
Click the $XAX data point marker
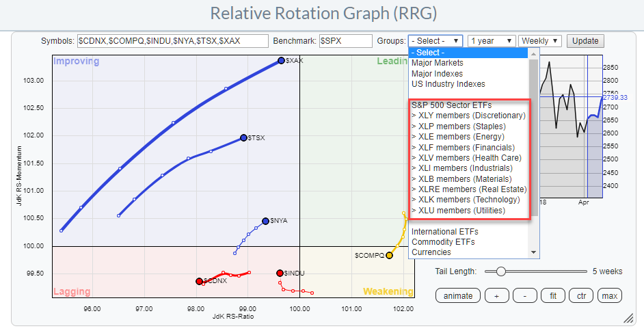(x=281, y=61)
